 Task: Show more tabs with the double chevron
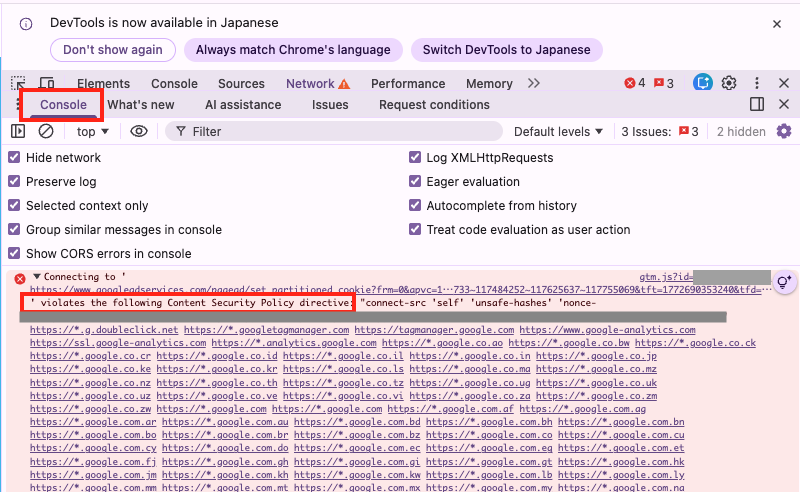tap(533, 83)
